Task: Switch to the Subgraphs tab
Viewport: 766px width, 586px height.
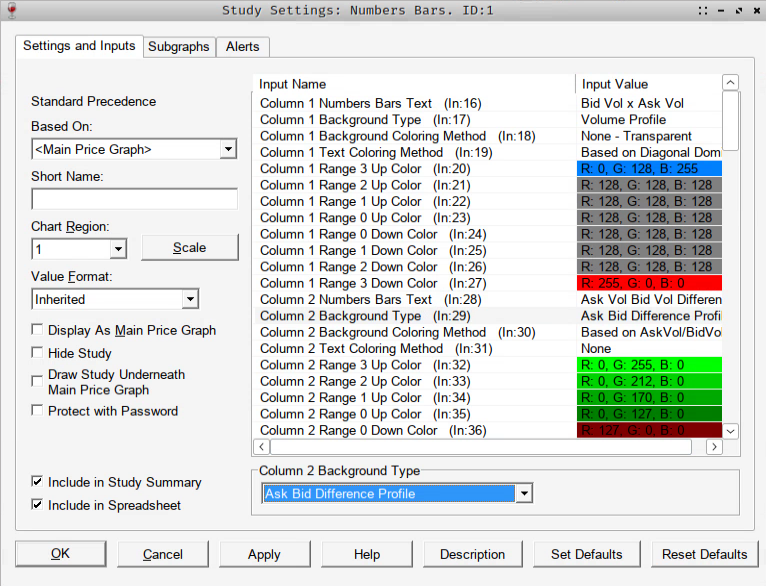Action: [179, 46]
